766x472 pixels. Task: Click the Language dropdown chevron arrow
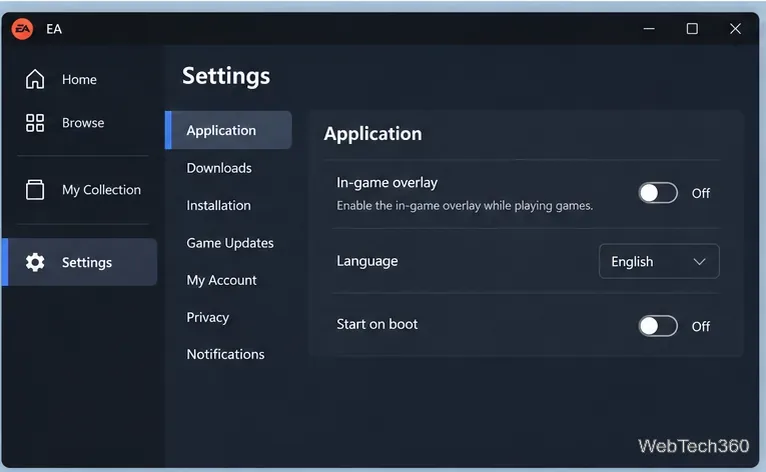pos(700,261)
